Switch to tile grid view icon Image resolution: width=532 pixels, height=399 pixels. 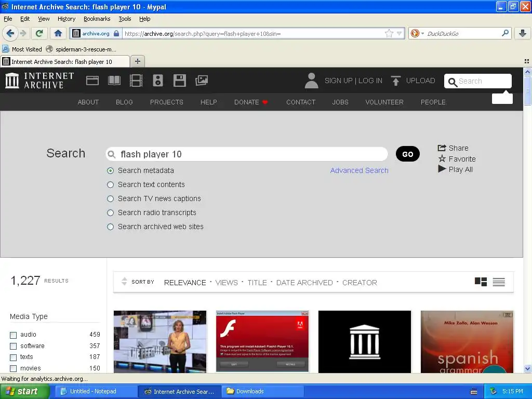point(481,282)
